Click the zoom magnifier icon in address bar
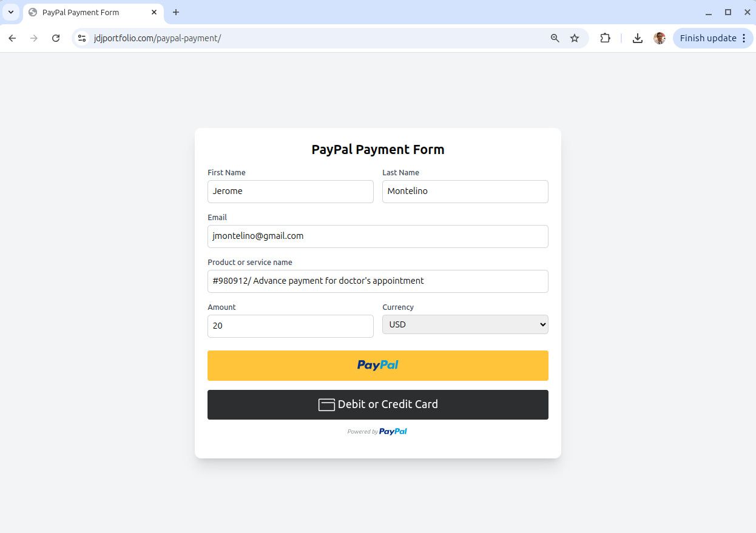Viewport: 756px width, 533px height. (x=555, y=38)
